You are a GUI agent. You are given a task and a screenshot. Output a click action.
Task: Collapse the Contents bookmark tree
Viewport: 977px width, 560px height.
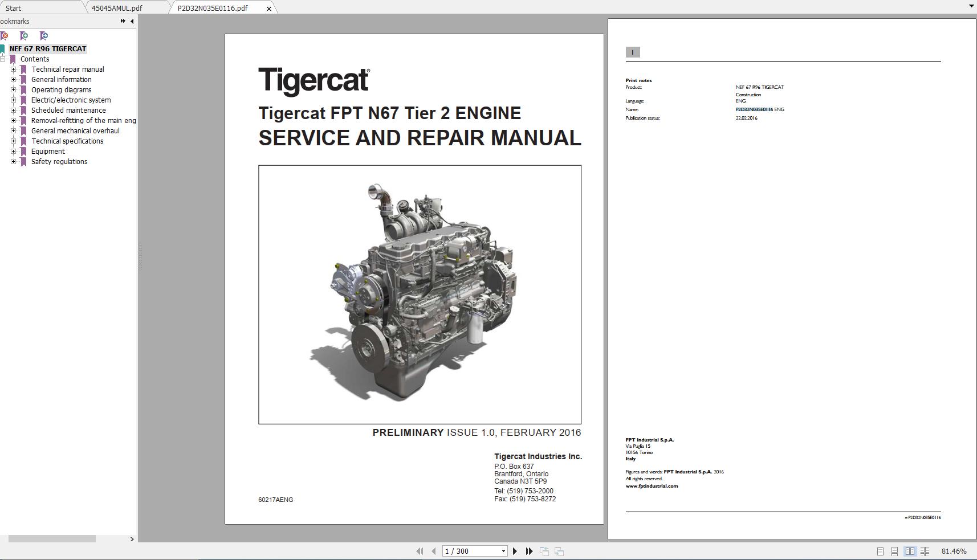pos(5,59)
